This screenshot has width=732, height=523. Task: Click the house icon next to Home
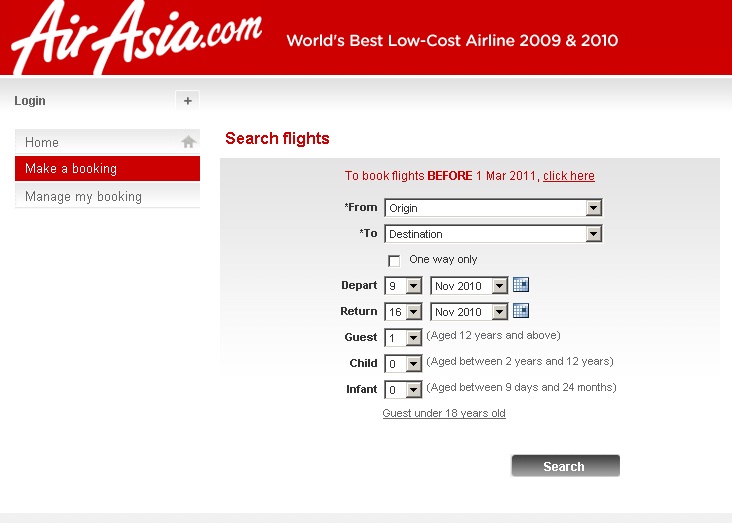(x=188, y=141)
